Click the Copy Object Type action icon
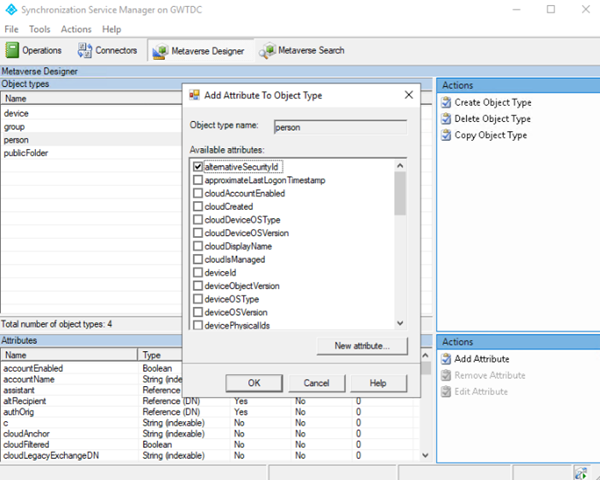 coord(446,135)
